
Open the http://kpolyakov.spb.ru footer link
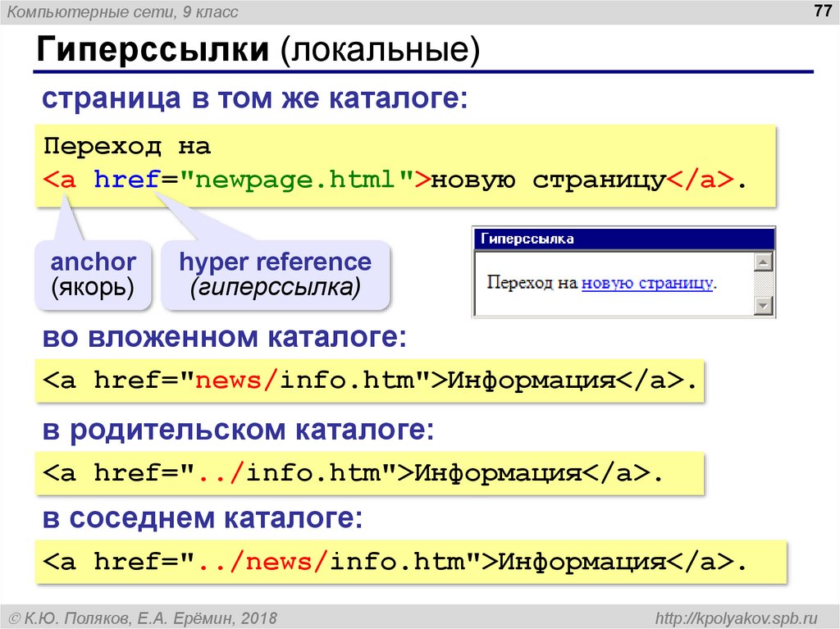click(x=737, y=618)
